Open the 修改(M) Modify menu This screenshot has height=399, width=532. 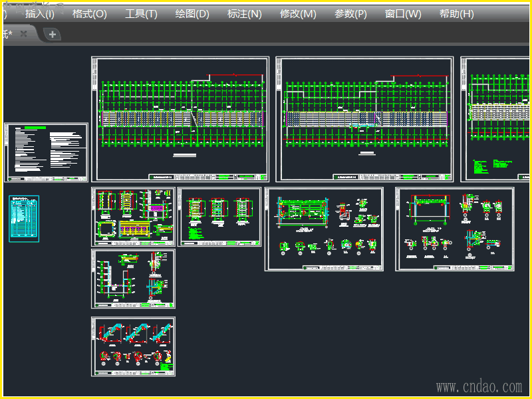(x=297, y=14)
